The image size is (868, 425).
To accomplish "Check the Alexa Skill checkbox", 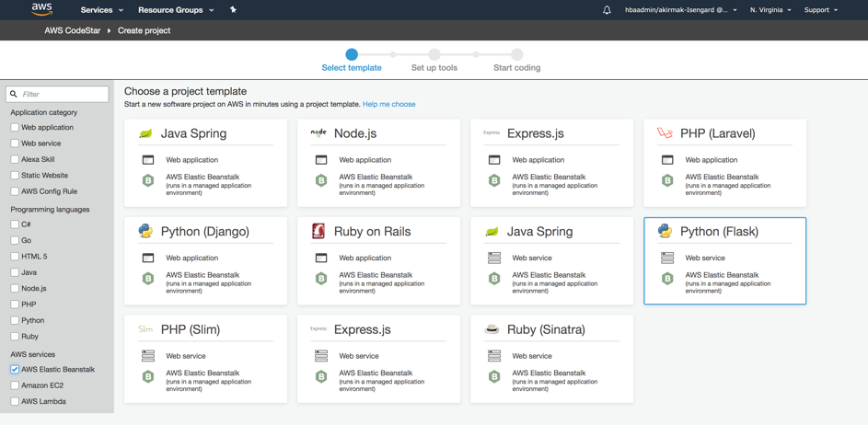I will 15,159.
